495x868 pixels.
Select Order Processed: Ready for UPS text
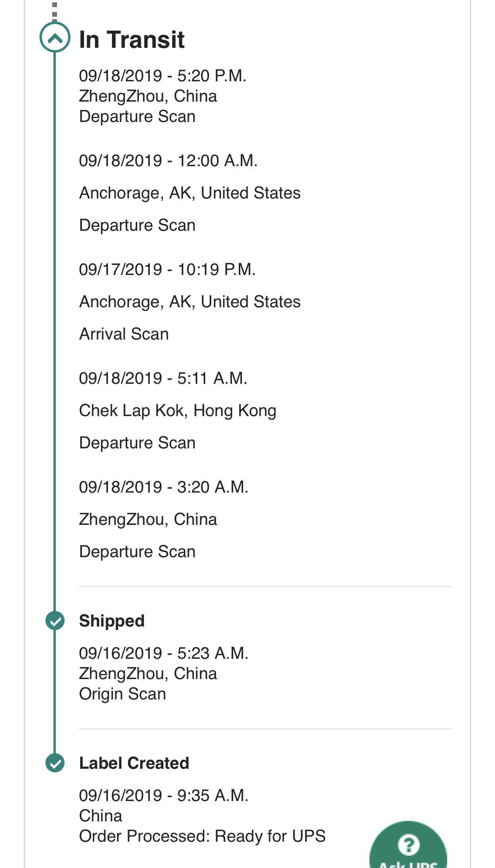click(202, 836)
